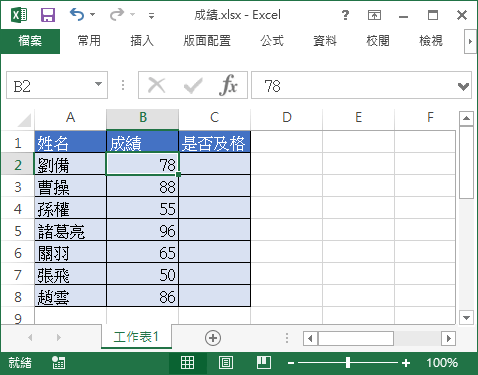
Task: Click the Undo arrow icon
Action: (77, 15)
